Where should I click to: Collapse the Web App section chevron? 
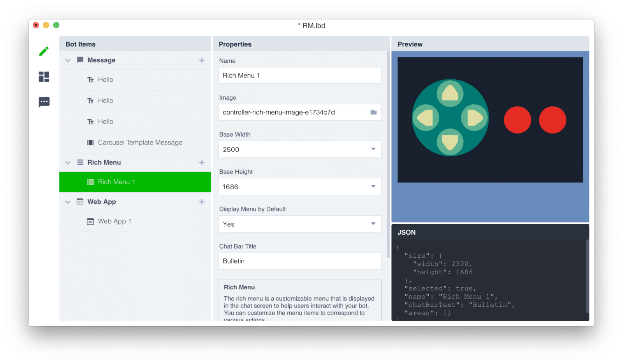[68, 202]
